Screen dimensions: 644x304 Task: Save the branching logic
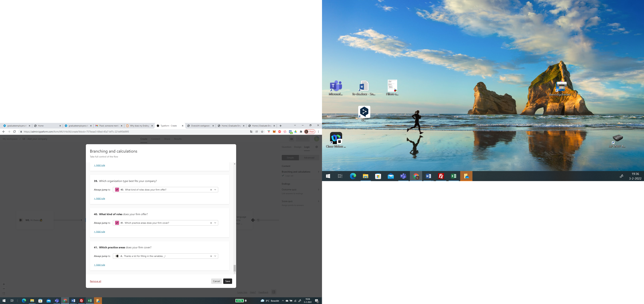pos(228,281)
